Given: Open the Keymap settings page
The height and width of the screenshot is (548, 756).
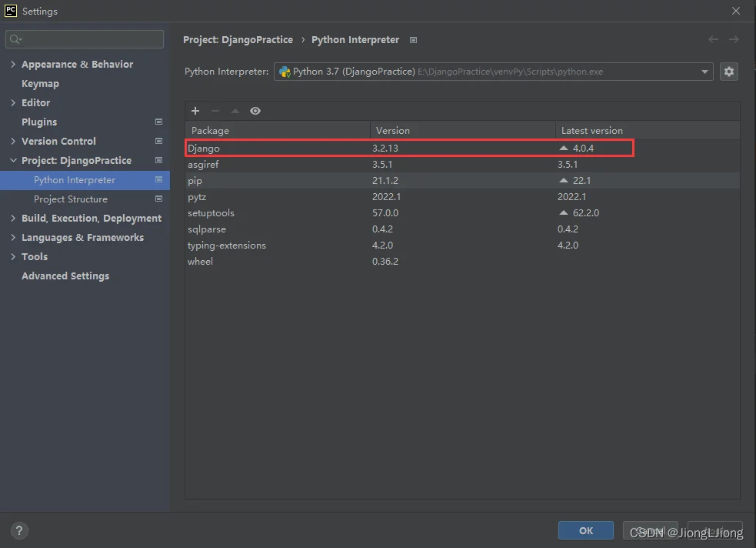Looking at the screenshot, I should [41, 83].
